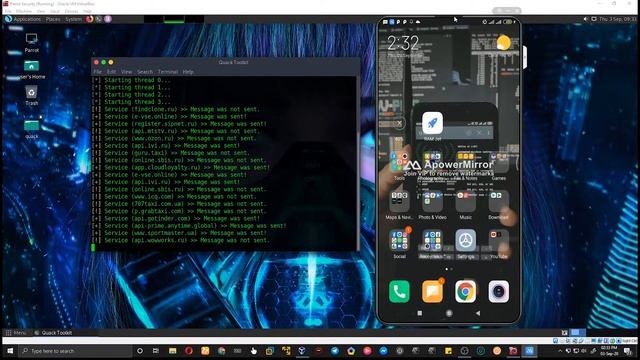640x360 pixels.
Task: Open Telegram in Windows taskbar
Action: [x=335, y=351]
